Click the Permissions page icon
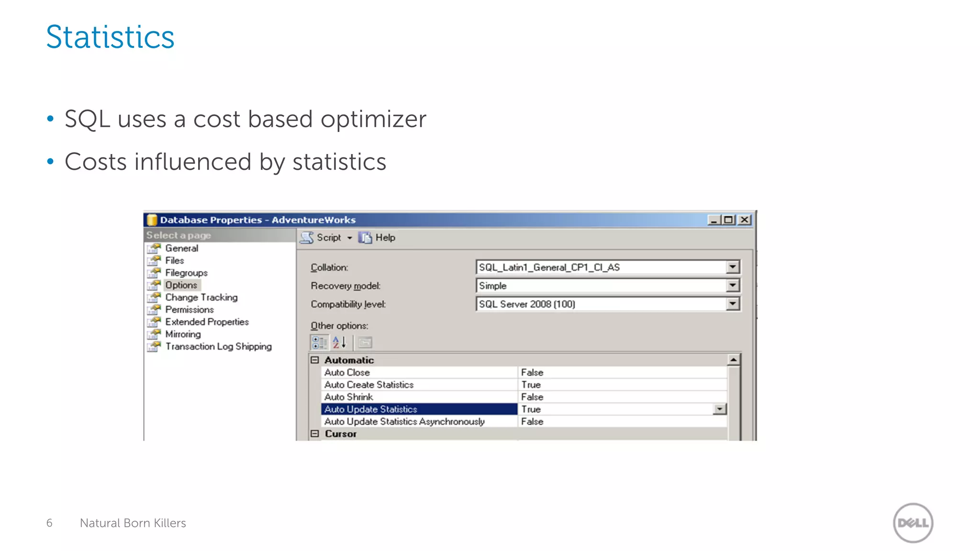 click(x=154, y=310)
